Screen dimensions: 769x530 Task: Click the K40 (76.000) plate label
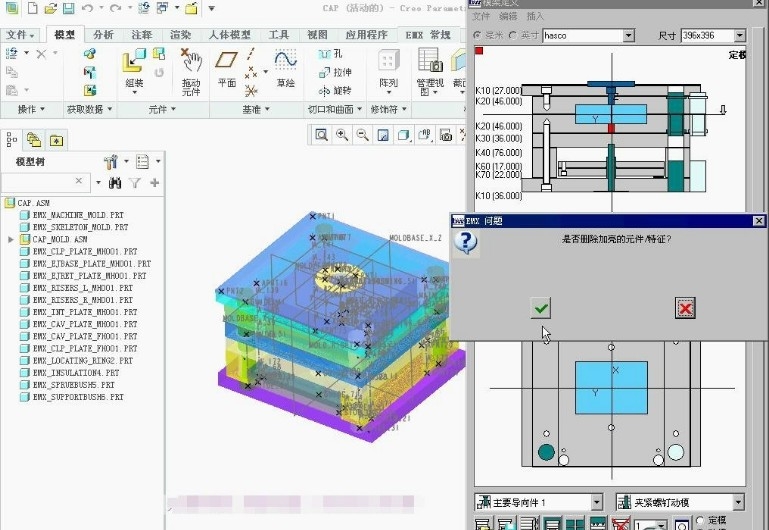point(499,152)
